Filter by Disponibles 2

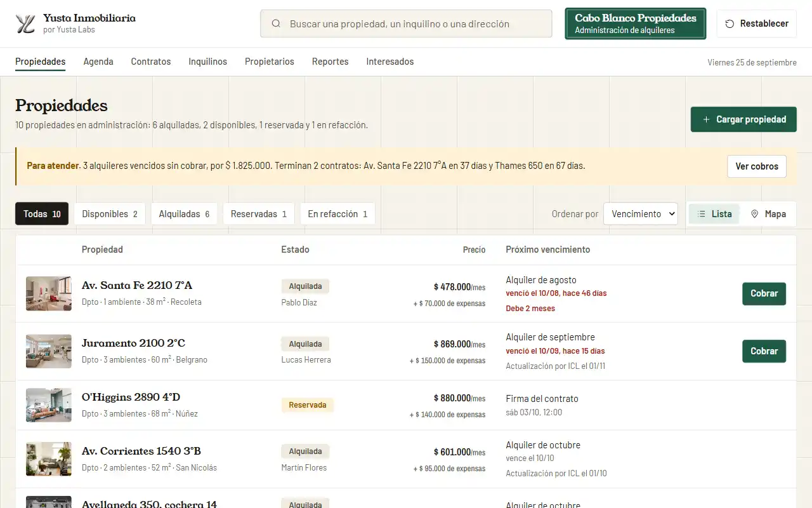pyautogui.click(x=110, y=214)
